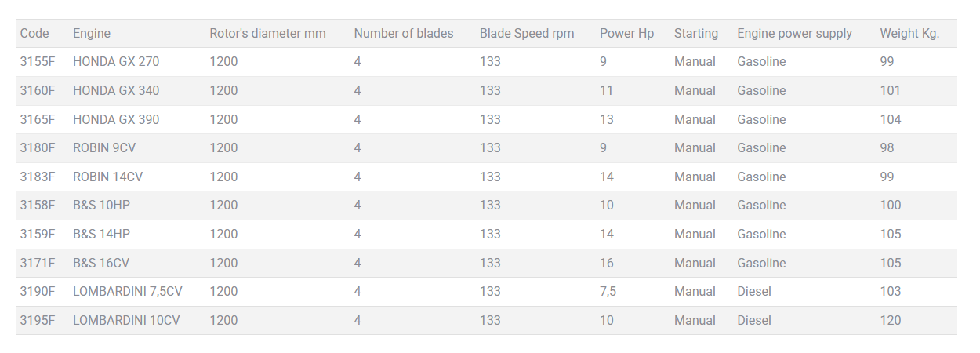Click the Blade Speed rpm header
The height and width of the screenshot is (353, 980).
coord(527,33)
